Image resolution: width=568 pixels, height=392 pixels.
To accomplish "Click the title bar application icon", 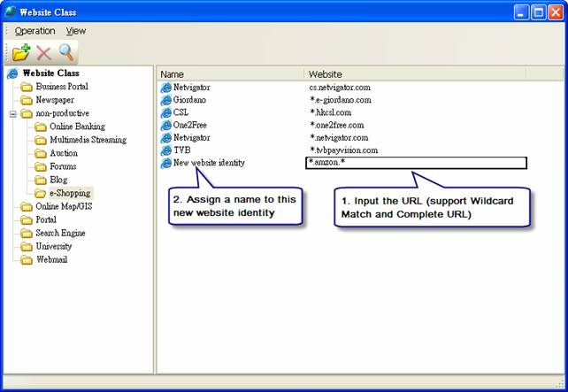I will click(x=10, y=12).
